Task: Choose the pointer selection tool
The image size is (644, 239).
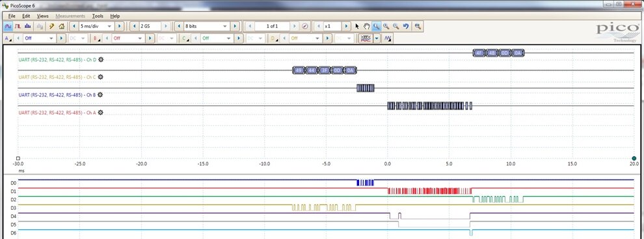Action: (x=357, y=26)
